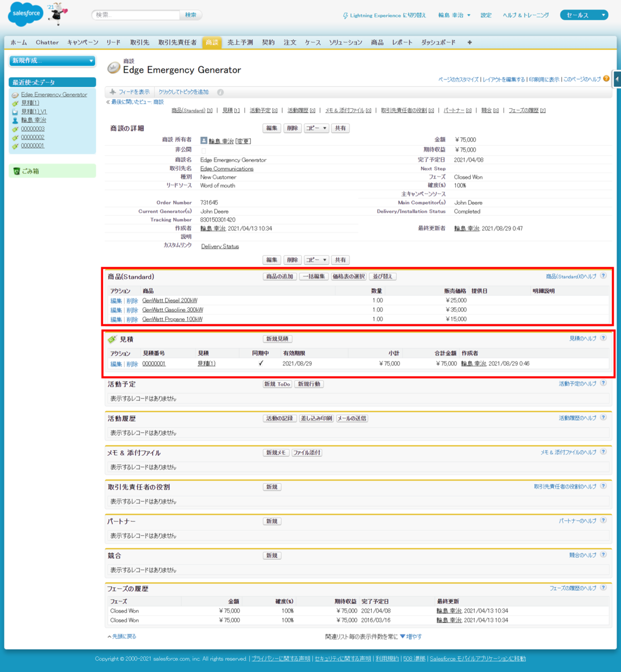Viewport: 621px width, 672px height.
Task: Click 増やす link with down arrow
Action: (x=411, y=637)
